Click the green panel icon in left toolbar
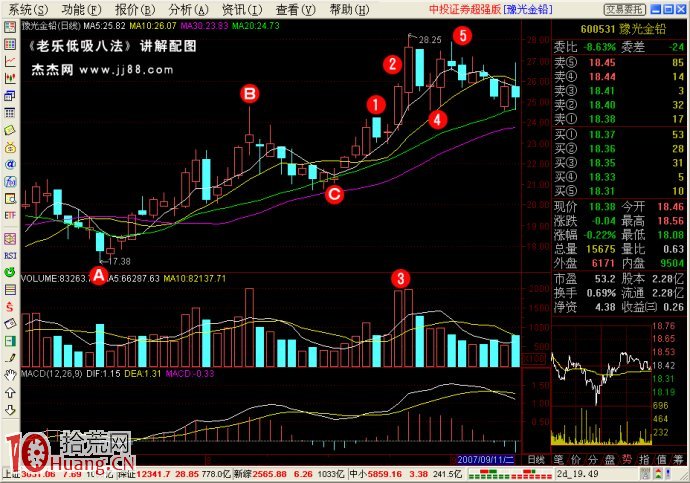 click(x=10, y=341)
